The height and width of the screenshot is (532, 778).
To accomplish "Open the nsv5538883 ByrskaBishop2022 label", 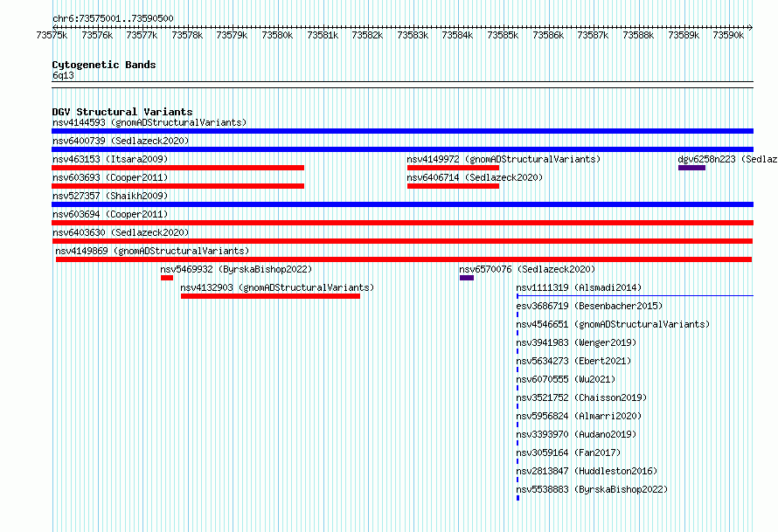I will (592, 489).
